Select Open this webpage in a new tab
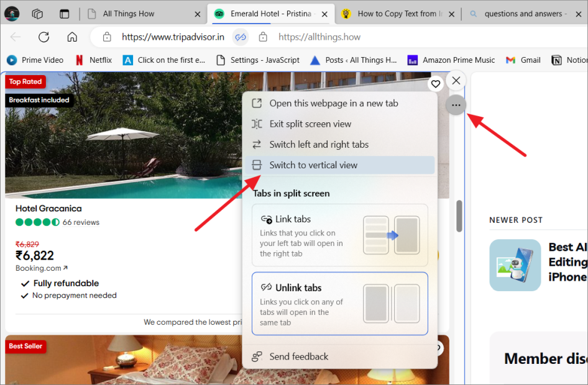This screenshot has width=588, height=385. [333, 104]
